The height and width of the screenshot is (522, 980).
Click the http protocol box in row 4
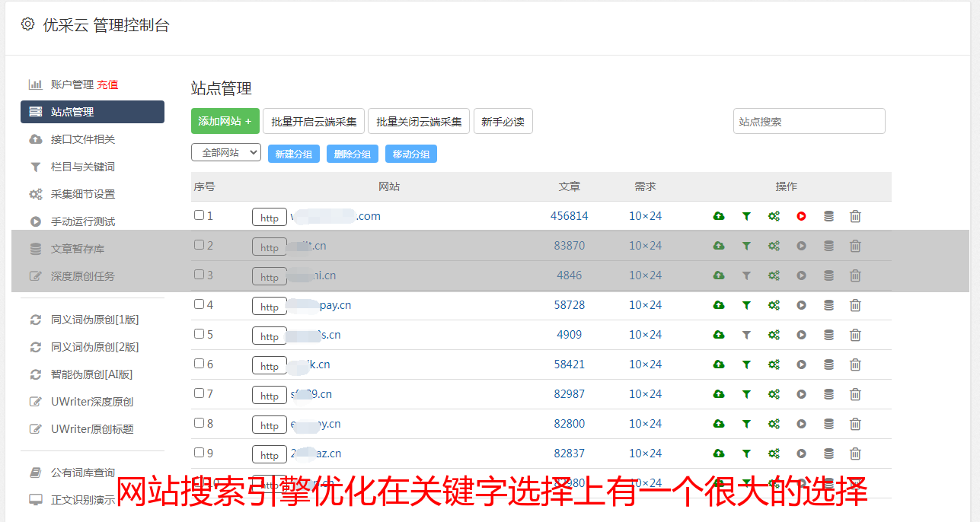(270, 307)
